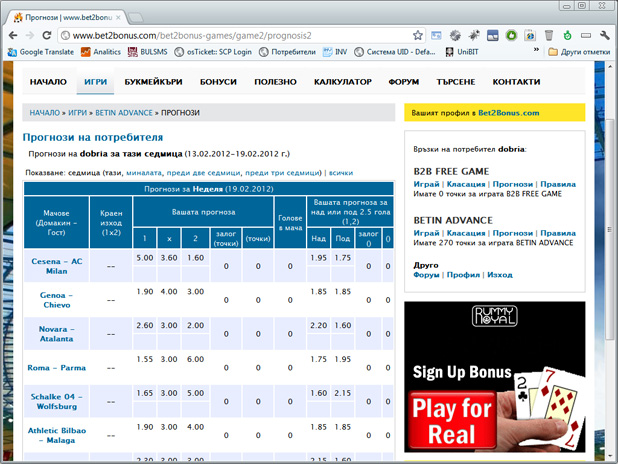Open ИГРИ in site navigation
618x464 pixels.
click(x=95, y=82)
